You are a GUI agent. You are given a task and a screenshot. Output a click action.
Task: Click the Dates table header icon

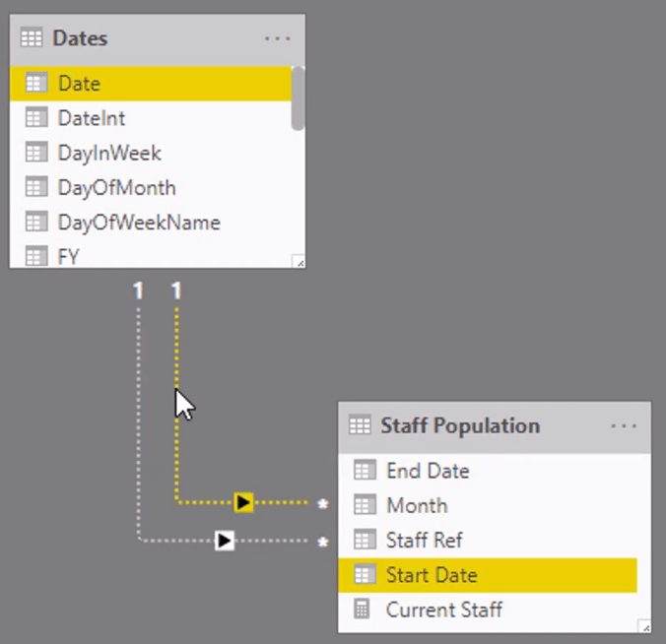[32, 37]
